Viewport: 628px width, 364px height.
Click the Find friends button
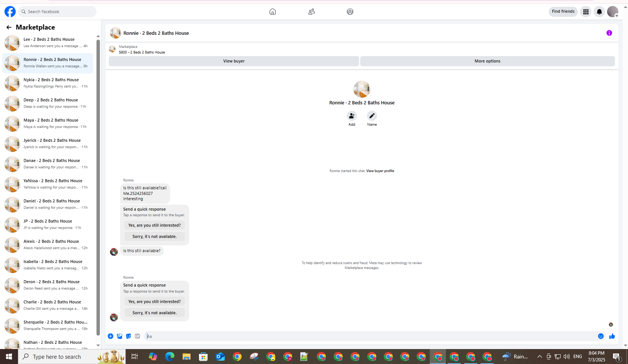point(563,12)
